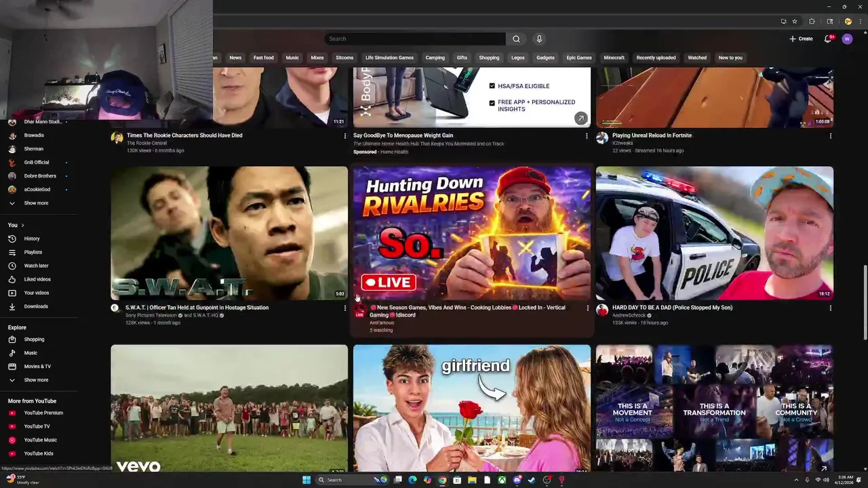868x488 pixels.
Task: Click the YouTube search magnifier button
Action: click(x=516, y=39)
